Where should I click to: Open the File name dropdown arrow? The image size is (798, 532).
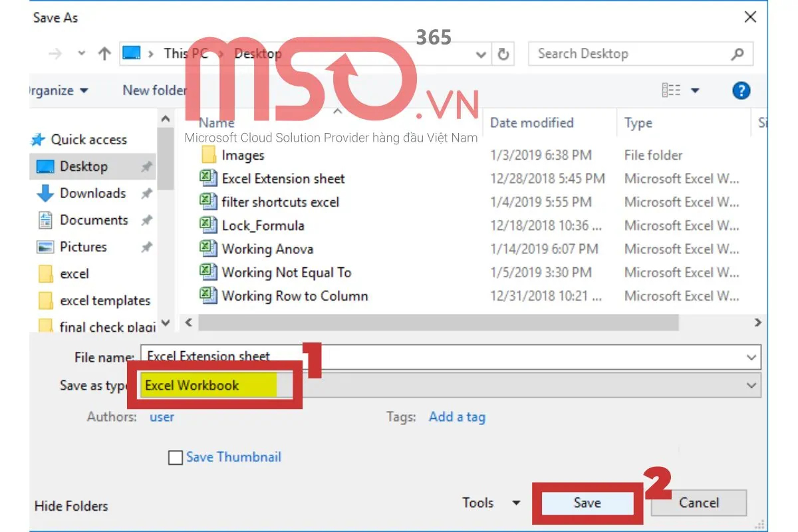[751, 357]
